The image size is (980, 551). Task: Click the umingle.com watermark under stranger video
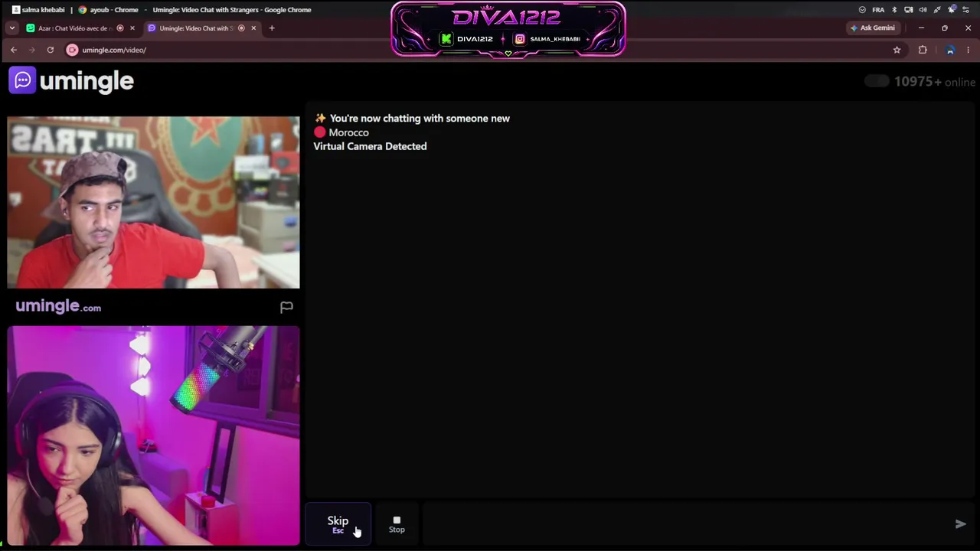point(58,306)
